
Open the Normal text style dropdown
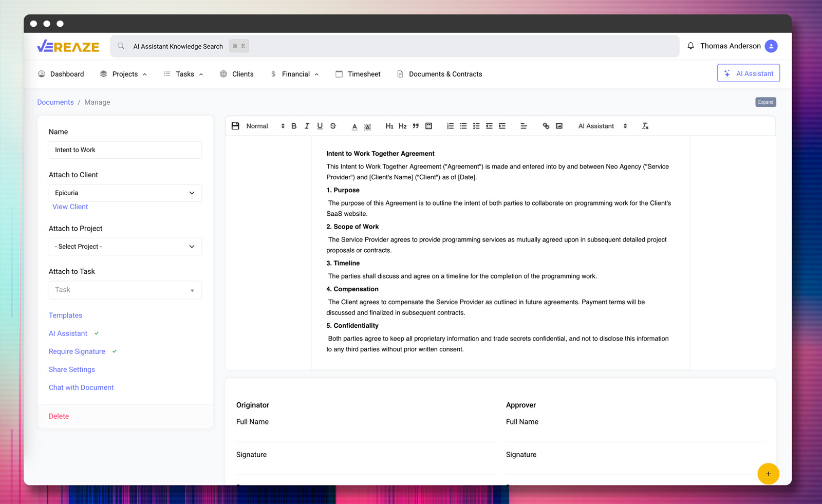coord(265,126)
